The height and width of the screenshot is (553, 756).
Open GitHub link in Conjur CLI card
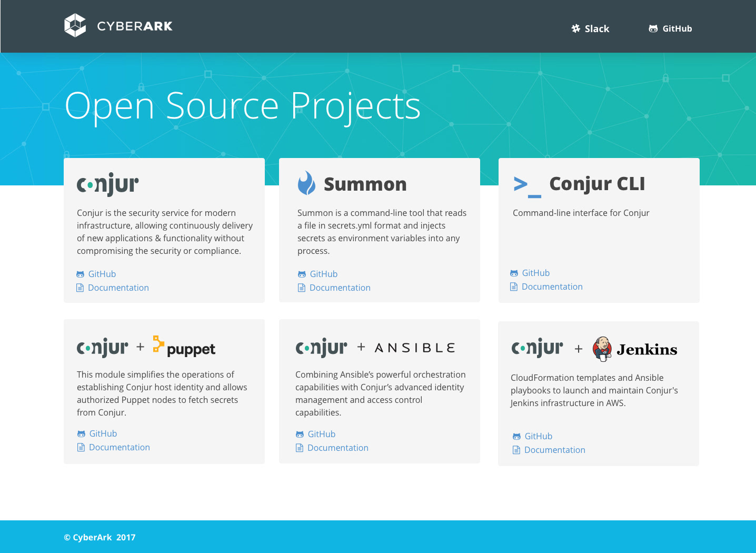pyautogui.click(x=536, y=273)
